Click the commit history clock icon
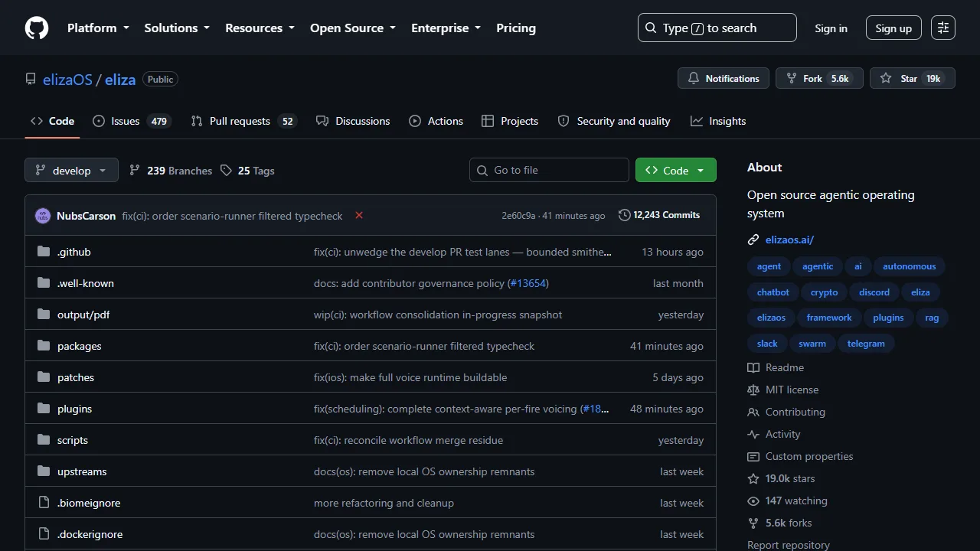This screenshot has width=980, height=551. [625, 215]
